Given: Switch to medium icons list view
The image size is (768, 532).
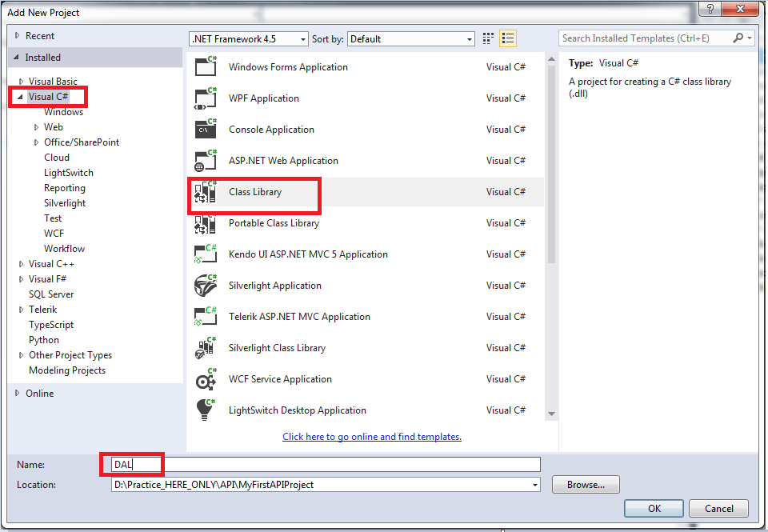Looking at the screenshot, I should click(x=508, y=38).
